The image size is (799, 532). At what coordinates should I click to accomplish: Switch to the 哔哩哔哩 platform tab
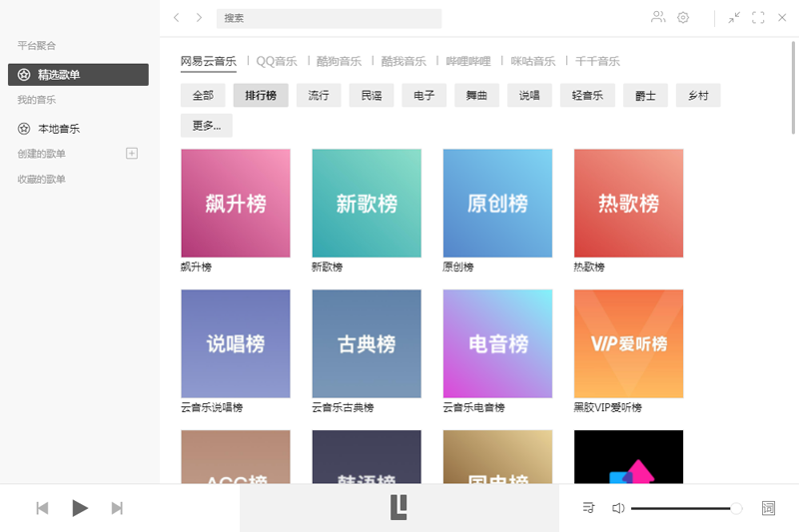(x=470, y=61)
